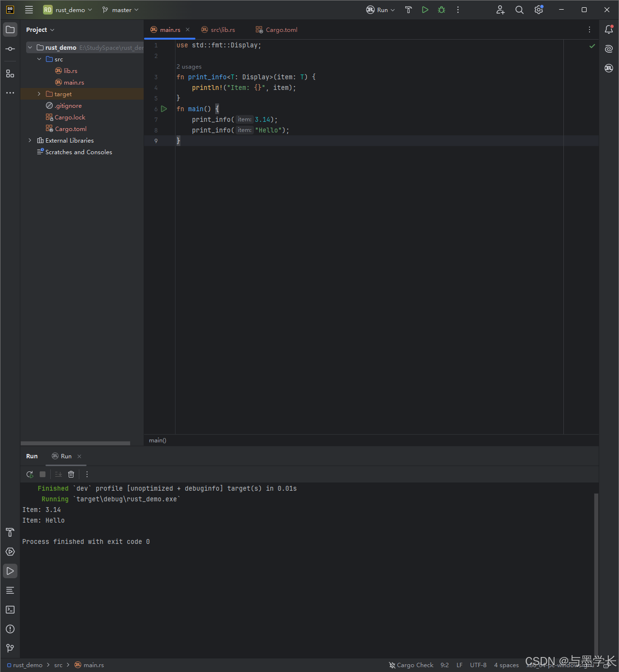Click the gutter run arrow beside fn main
619x672 pixels.
(x=164, y=109)
